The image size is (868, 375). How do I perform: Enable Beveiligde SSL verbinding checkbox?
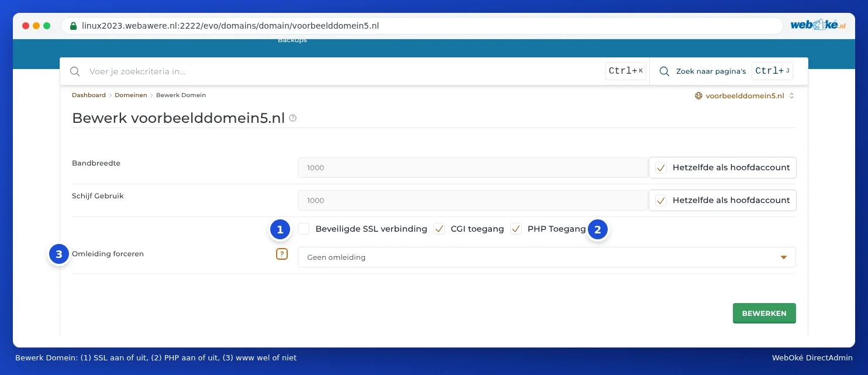point(304,229)
